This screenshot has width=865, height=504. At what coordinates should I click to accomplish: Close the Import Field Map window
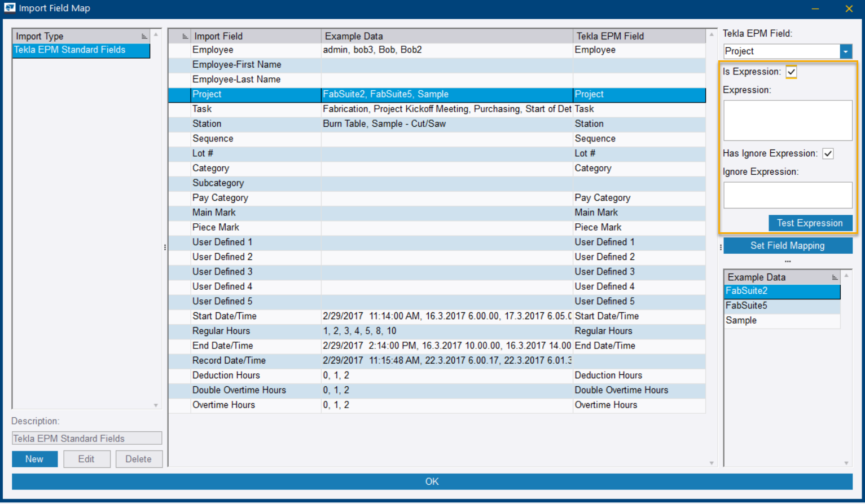pos(849,8)
